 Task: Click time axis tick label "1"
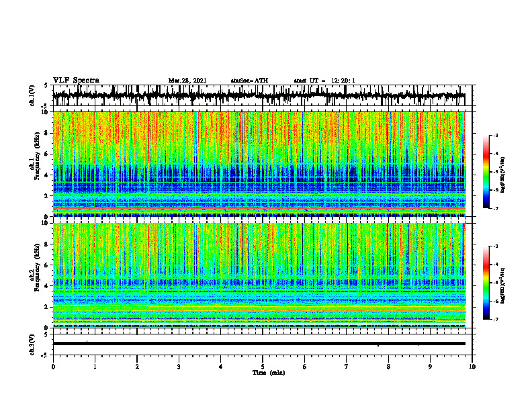pyautogui.click(x=95, y=367)
